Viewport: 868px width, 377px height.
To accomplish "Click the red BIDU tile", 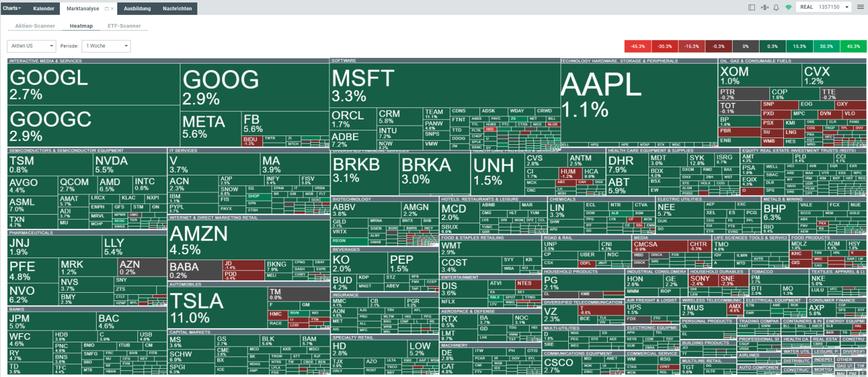I will 252,141.
